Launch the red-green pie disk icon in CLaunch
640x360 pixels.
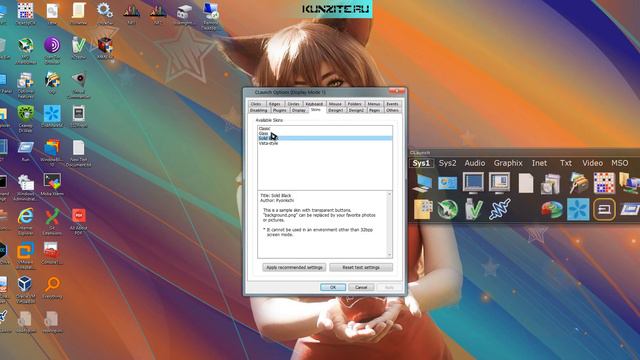tap(552, 209)
